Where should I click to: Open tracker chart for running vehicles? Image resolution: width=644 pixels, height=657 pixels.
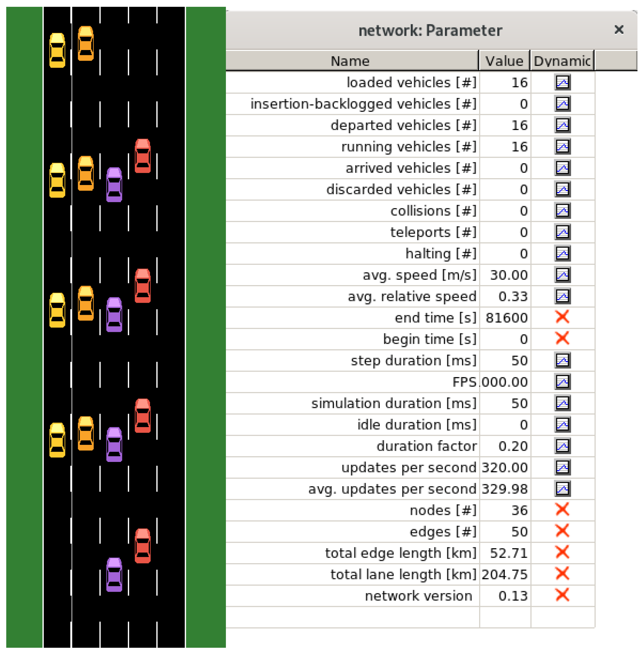(562, 147)
